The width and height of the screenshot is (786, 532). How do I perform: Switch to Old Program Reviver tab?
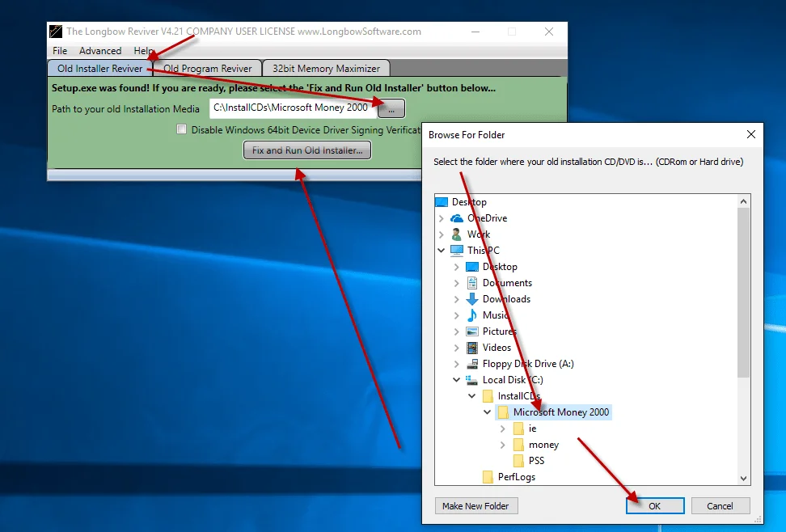208,68
